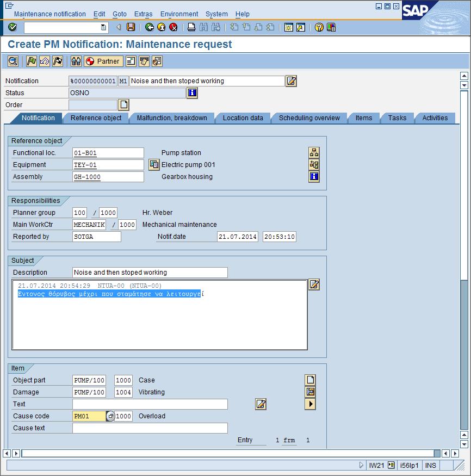
Task: Click the Partner button
Action: coord(103,61)
